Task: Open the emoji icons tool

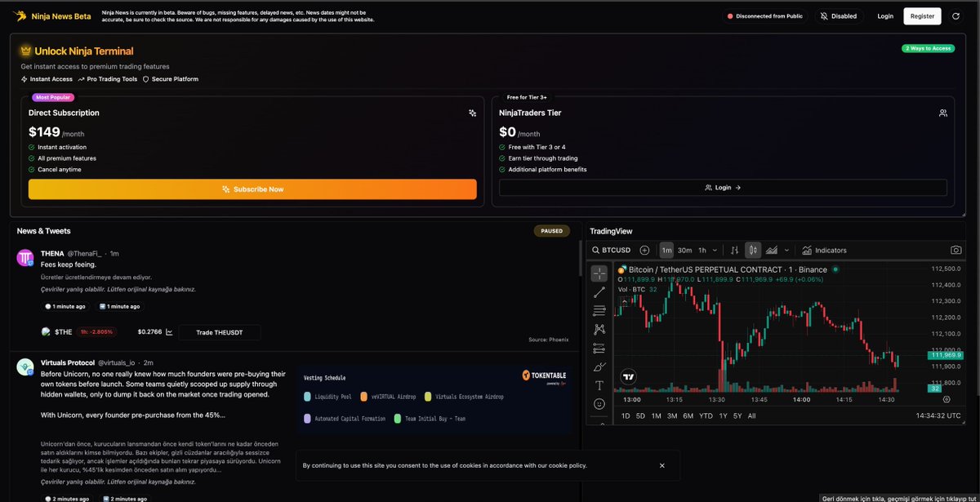Action: coord(599,404)
